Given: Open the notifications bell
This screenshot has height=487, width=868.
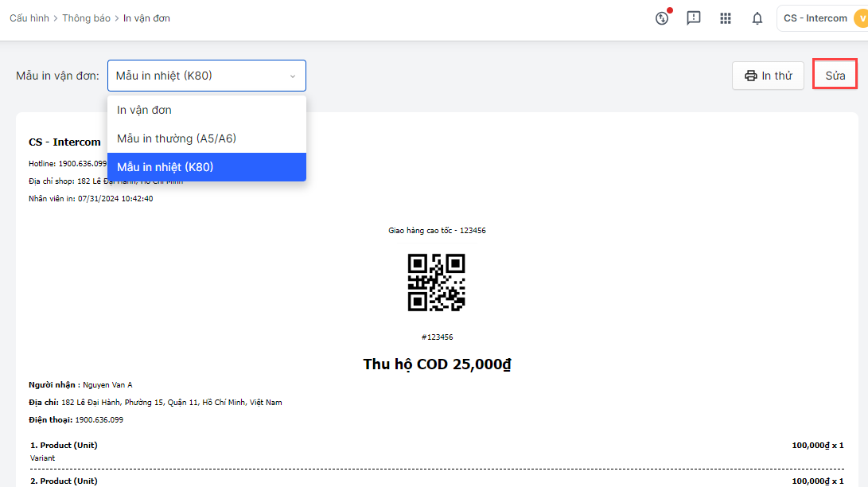Looking at the screenshot, I should pyautogui.click(x=757, y=18).
